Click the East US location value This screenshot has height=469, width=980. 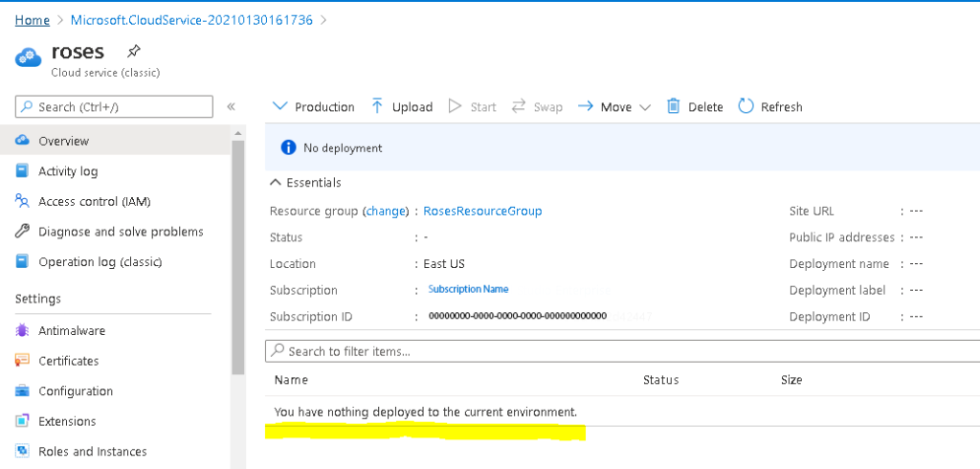[x=444, y=264]
